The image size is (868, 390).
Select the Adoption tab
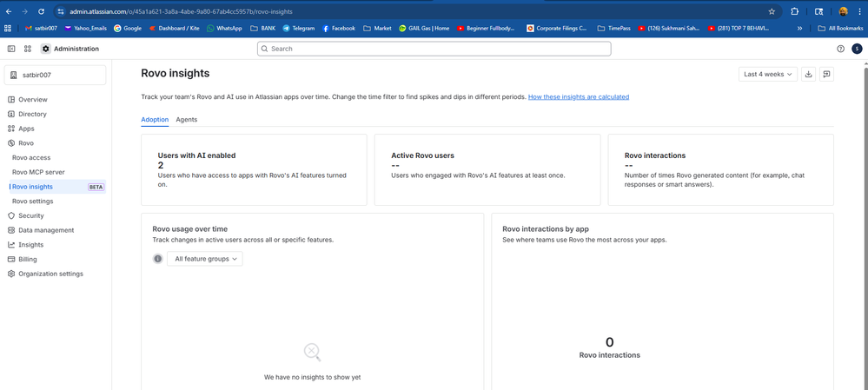(155, 120)
